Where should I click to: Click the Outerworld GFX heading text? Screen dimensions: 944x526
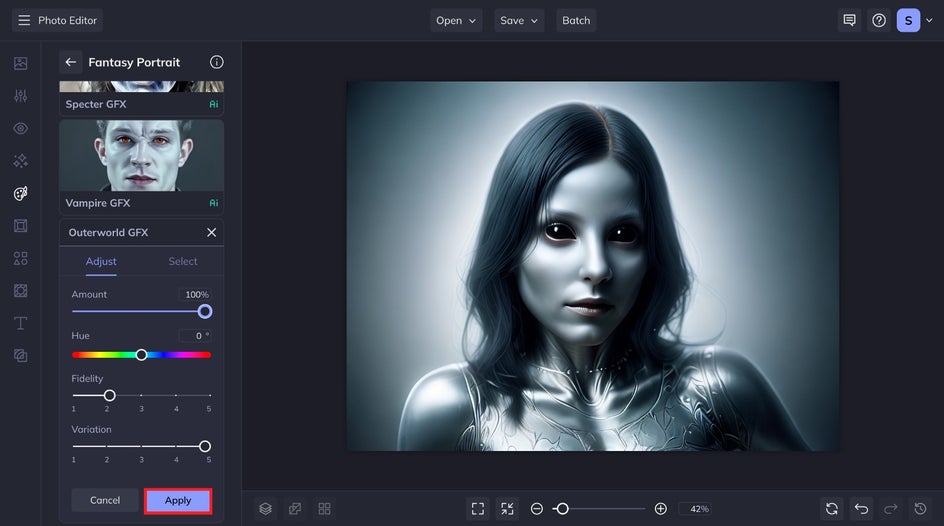coord(108,232)
